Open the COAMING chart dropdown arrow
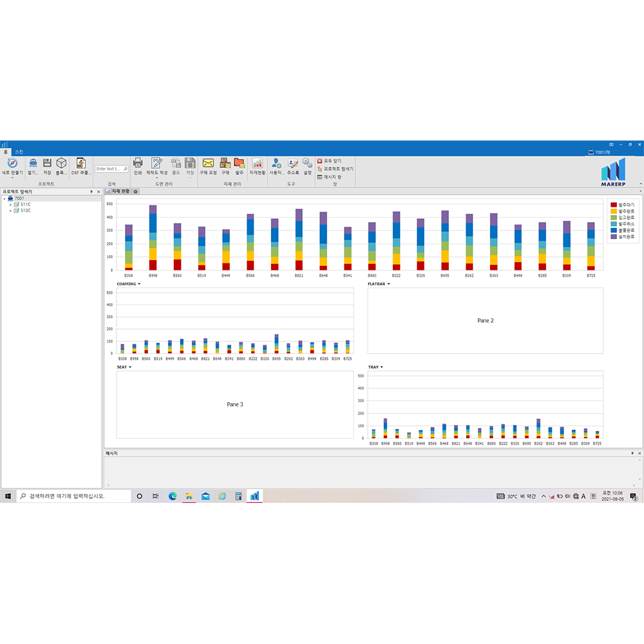This screenshot has height=644, width=644. pos(139,284)
